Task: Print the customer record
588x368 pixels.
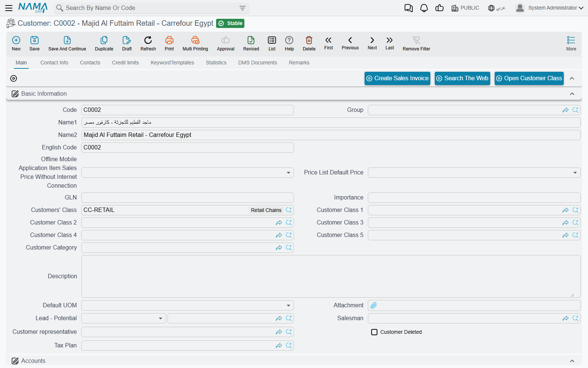Action: 169,43
